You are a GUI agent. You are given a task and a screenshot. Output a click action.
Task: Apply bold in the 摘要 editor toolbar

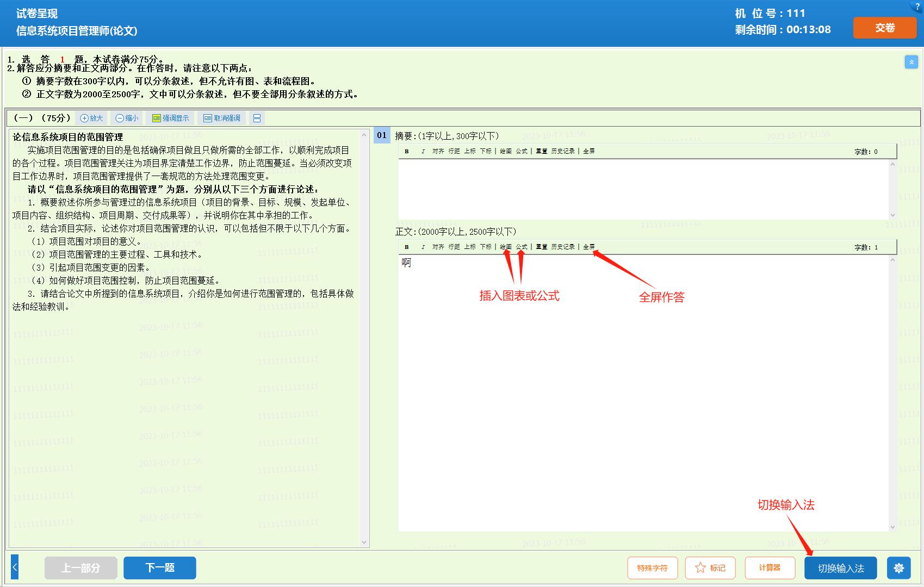tap(407, 151)
